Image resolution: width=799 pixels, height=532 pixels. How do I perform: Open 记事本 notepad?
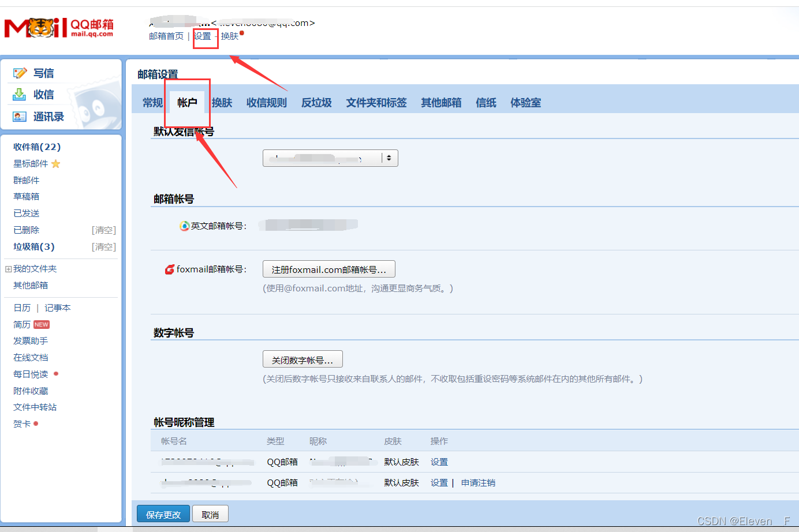coord(58,308)
